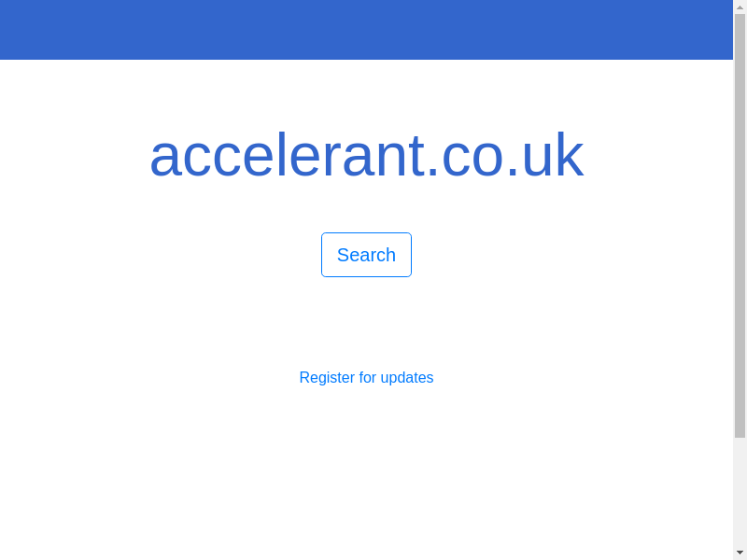Click the "uk" ending of the domain title
Viewport: 747px width, 560px height.
(x=553, y=155)
